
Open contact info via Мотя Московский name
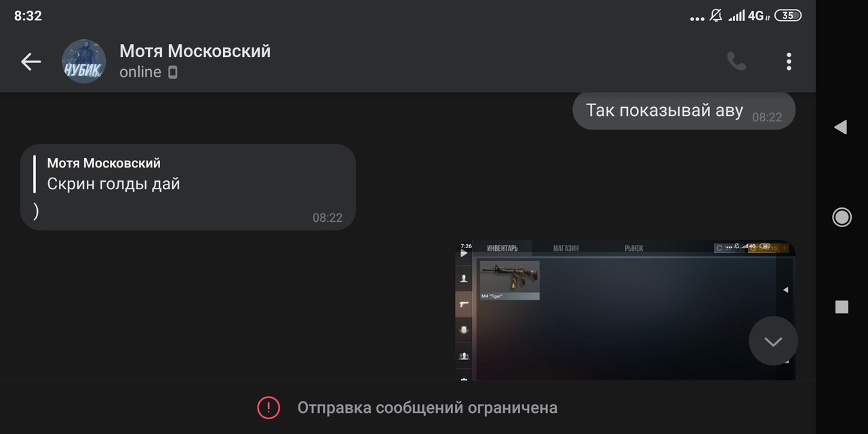195,51
